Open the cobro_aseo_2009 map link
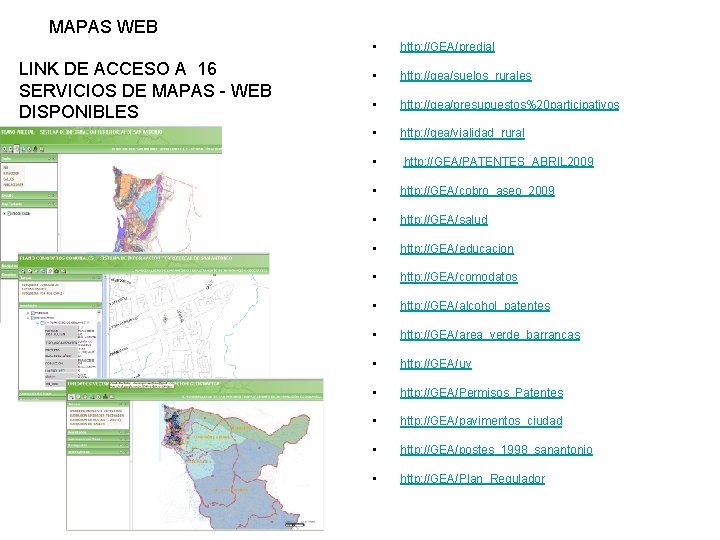 pos(477,191)
